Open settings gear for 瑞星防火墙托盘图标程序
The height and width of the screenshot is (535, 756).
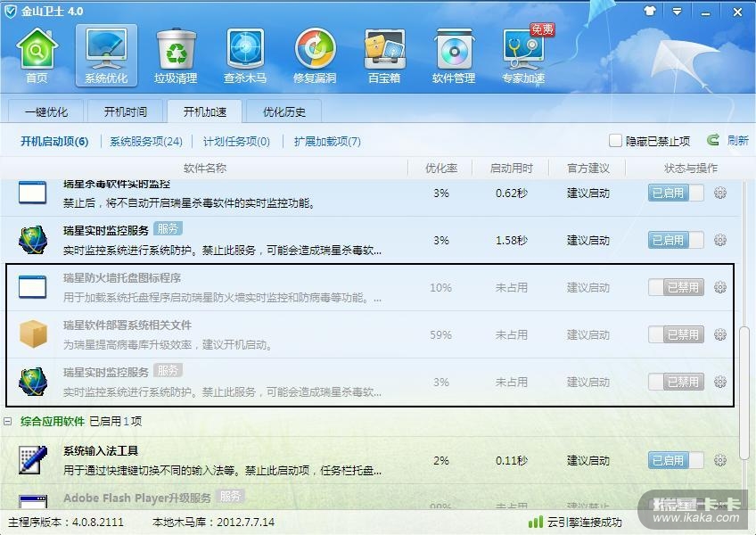pyautogui.click(x=719, y=287)
